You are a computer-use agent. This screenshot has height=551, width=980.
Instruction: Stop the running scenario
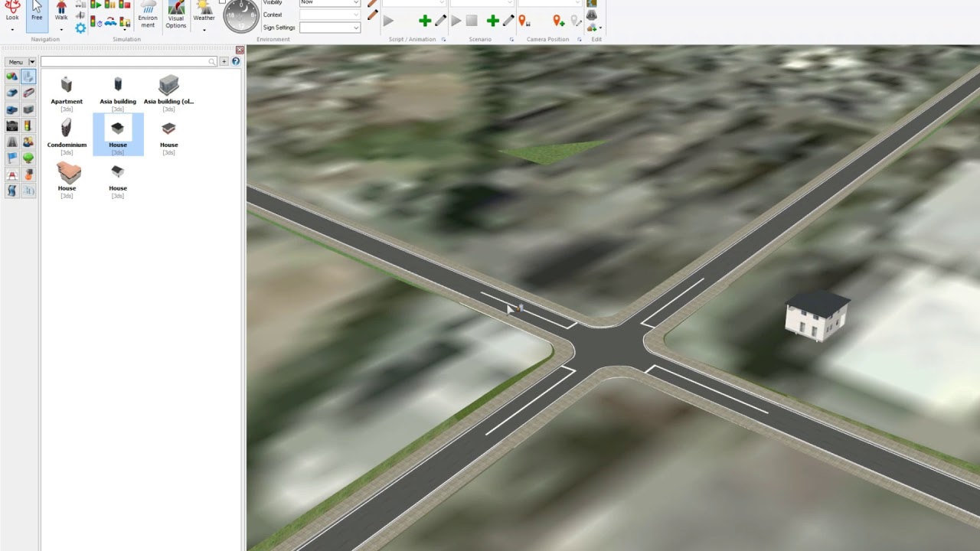(472, 21)
